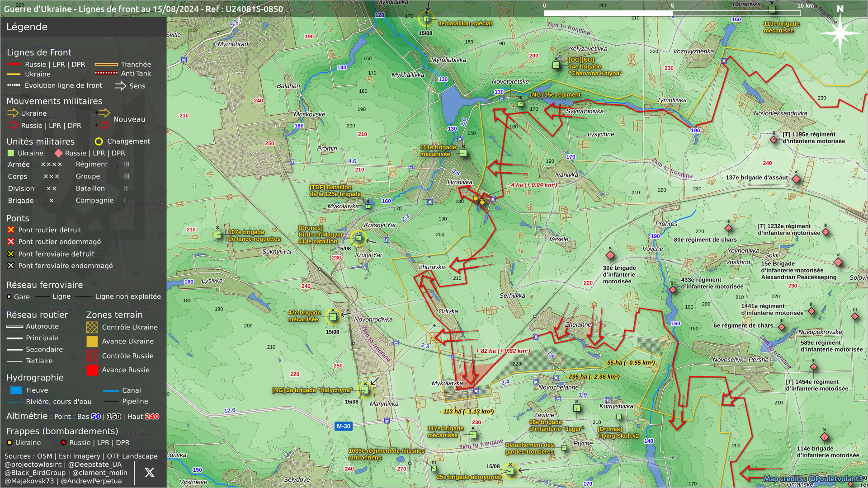The height and width of the screenshot is (488, 868).
Task: Click the 137e brigade d'assaut diamond marker
Action: pyautogui.click(x=796, y=179)
